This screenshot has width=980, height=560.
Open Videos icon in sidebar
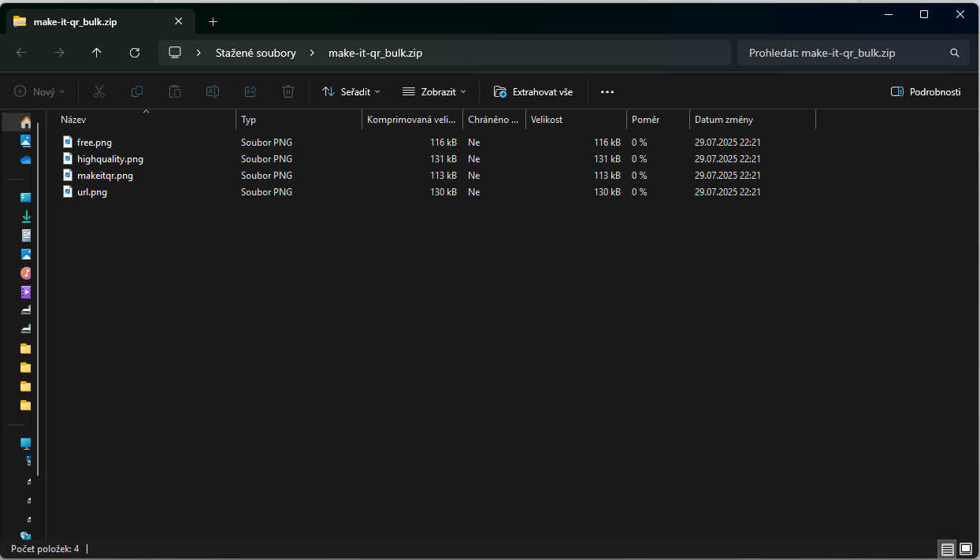(x=25, y=292)
